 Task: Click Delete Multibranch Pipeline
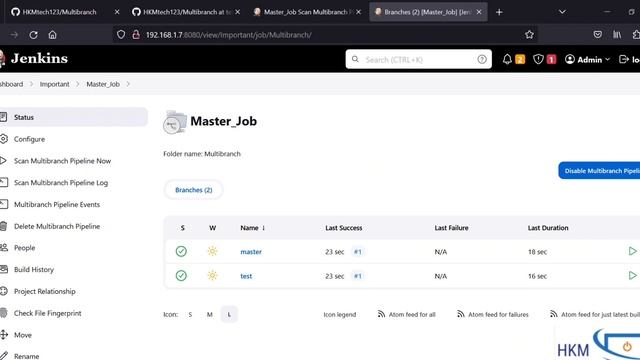tap(57, 226)
